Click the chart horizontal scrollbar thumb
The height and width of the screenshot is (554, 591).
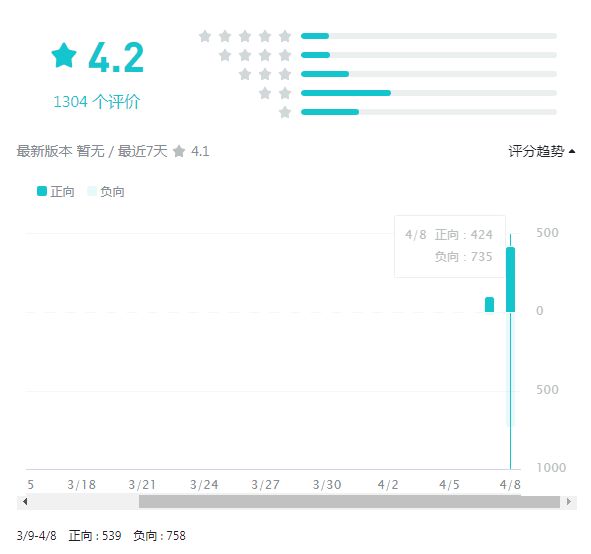[349, 502]
